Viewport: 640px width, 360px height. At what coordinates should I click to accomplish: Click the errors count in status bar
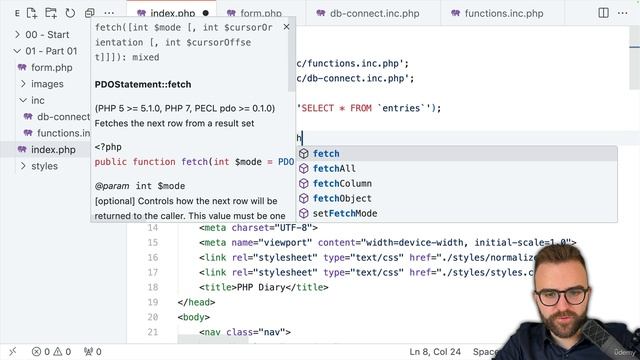pos(41,351)
